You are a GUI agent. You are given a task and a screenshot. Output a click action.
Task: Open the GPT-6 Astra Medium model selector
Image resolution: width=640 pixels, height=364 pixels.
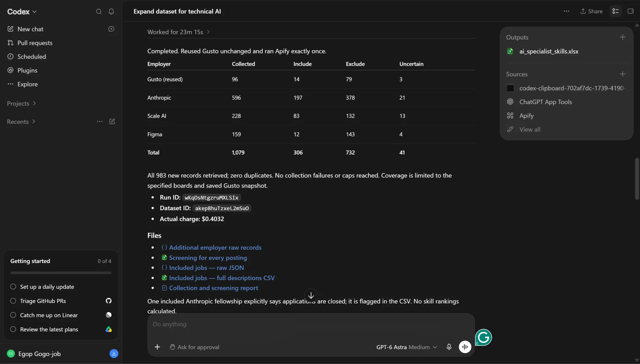(407, 347)
